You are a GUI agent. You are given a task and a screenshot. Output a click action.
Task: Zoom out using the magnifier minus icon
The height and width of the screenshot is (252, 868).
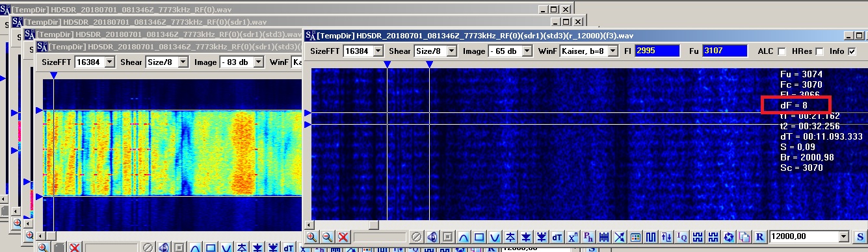[x=328, y=236]
